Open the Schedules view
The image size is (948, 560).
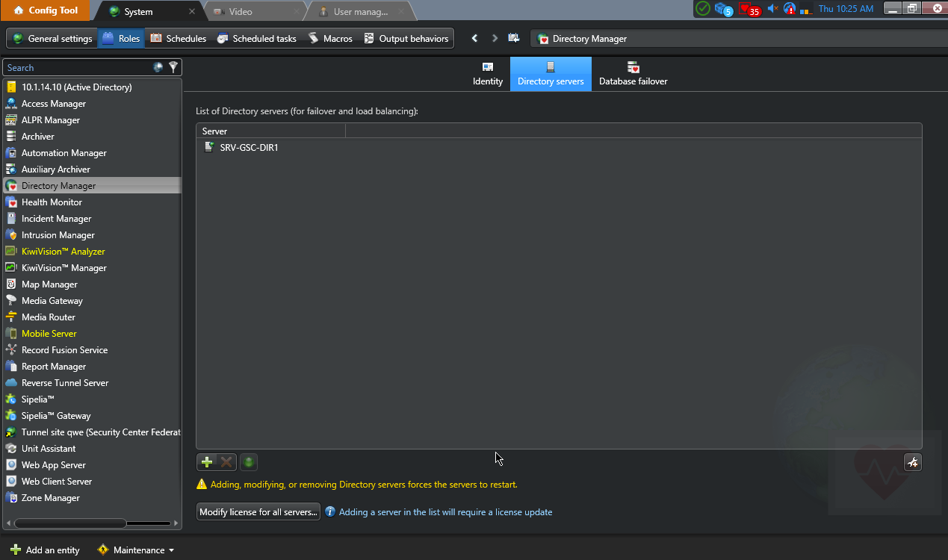tap(178, 38)
